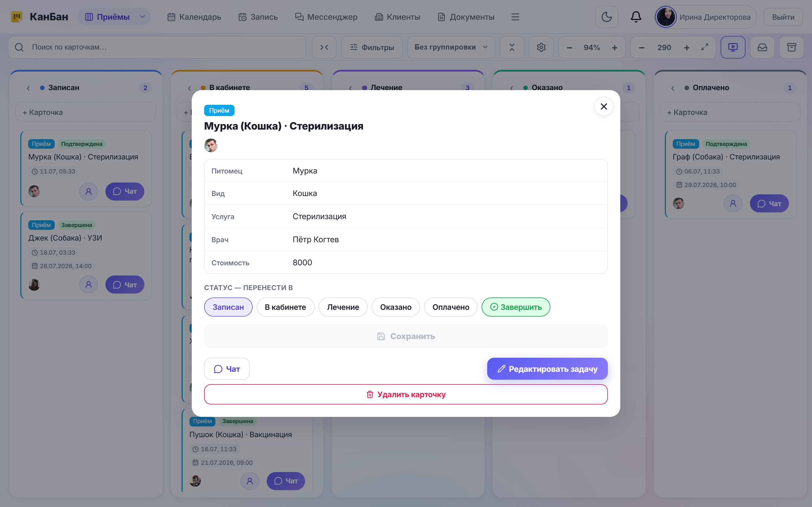Open settings gear in toolbar

541,47
